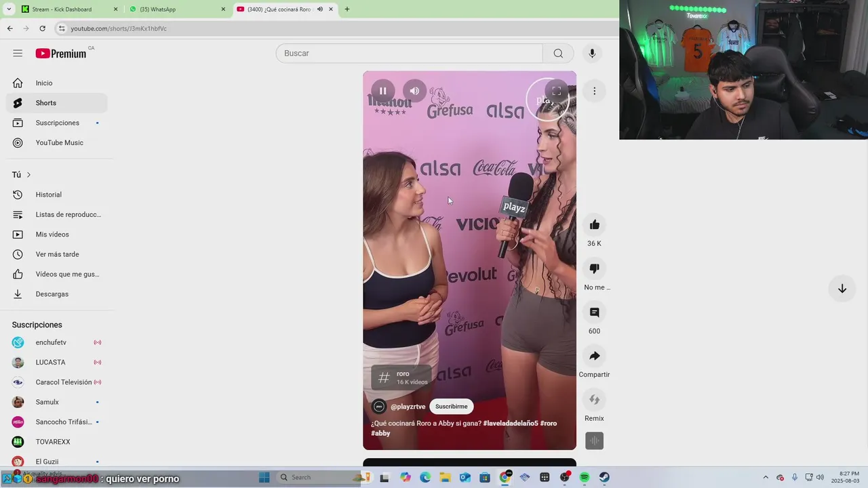Open Spotify from taskbar

tap(585, 477)
